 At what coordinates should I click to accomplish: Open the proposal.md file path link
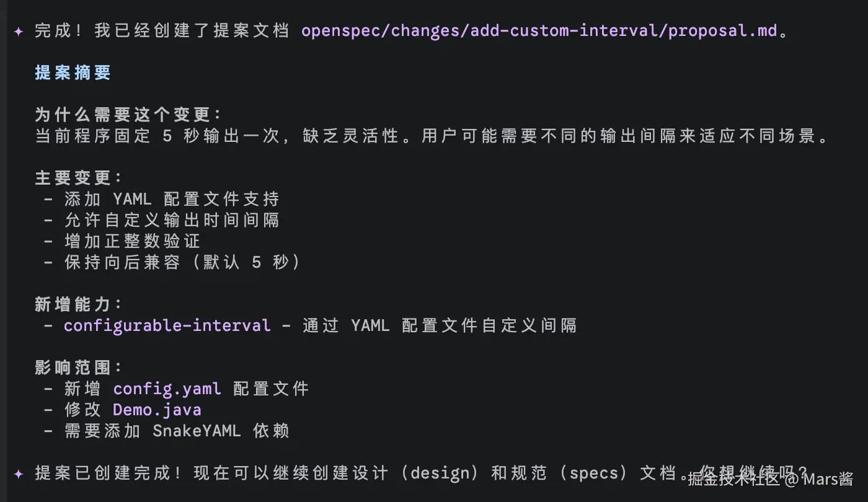pyautogui.click(x=539, y=31)
